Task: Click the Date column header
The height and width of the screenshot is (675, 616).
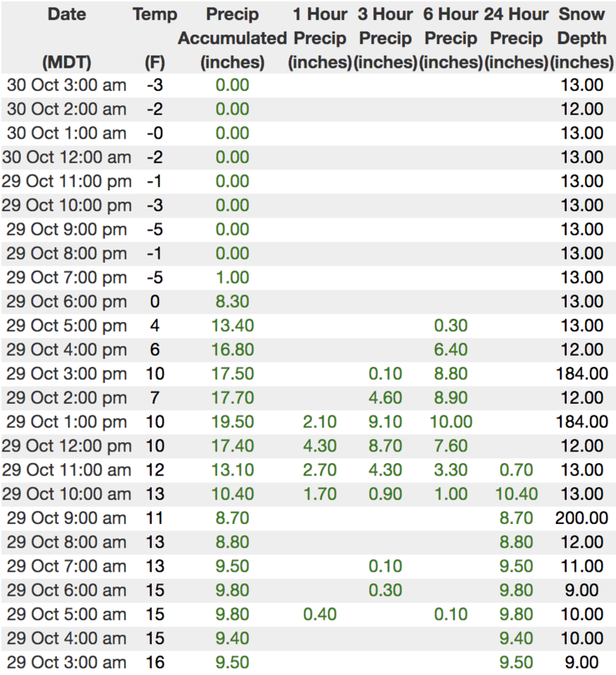Action: point(66,15)
